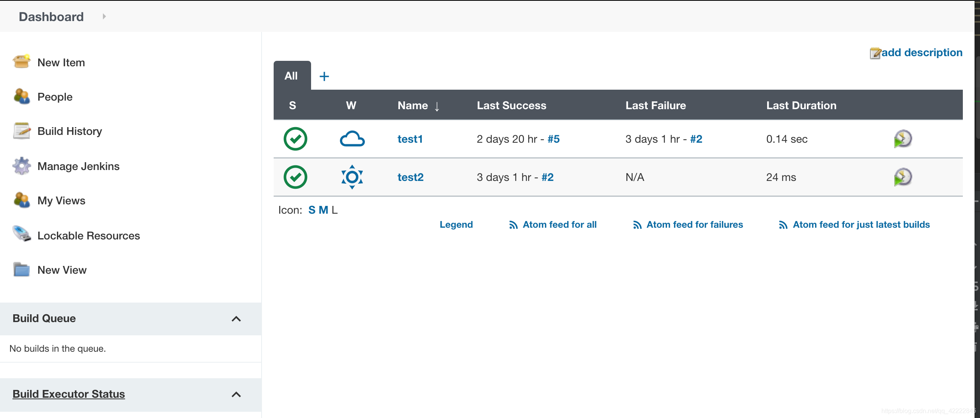Click the New View folder icon
980x418 pixels.
(x=21, y=269)
